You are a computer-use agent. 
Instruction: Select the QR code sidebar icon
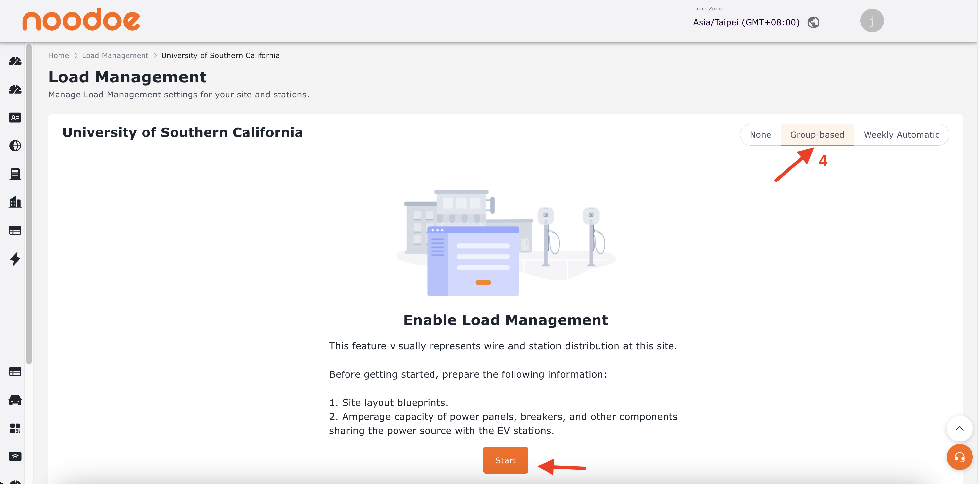point(15,428)
